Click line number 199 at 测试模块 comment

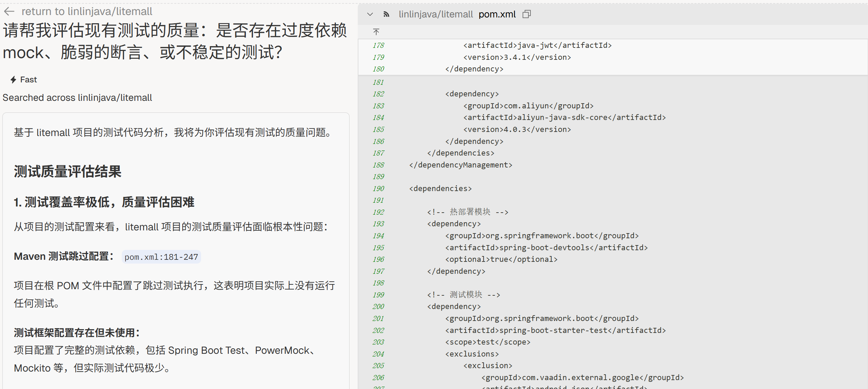378,295
